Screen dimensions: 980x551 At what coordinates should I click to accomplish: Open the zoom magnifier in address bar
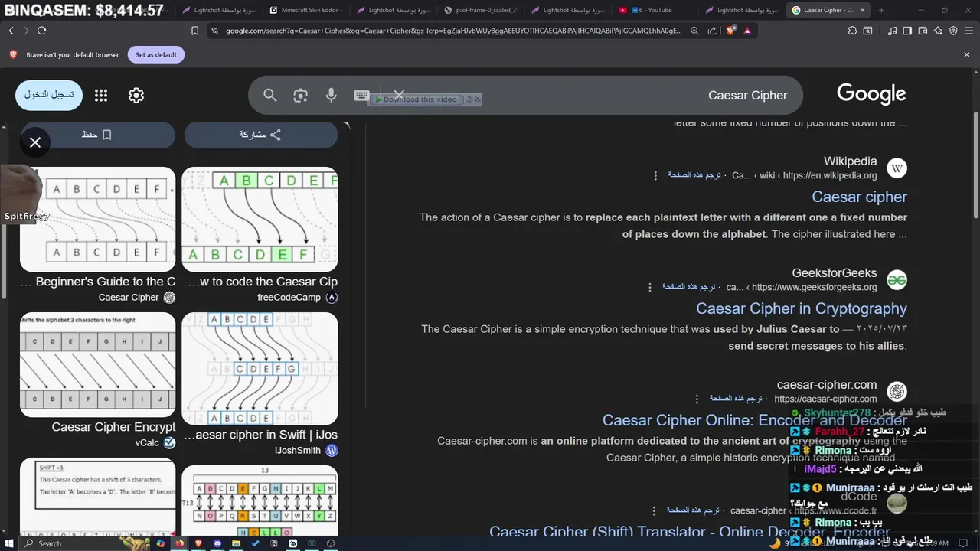(694, 31)
